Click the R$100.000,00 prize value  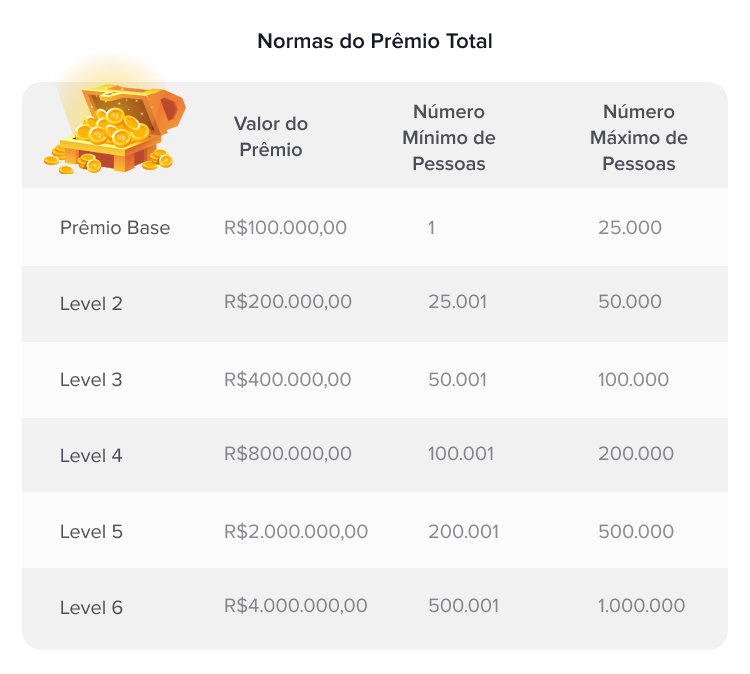[286, 228]
